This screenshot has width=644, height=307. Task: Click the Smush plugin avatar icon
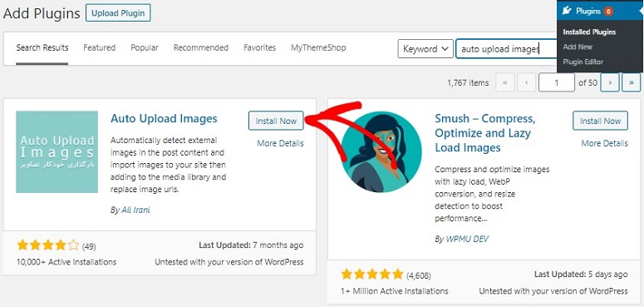(381, 152)
